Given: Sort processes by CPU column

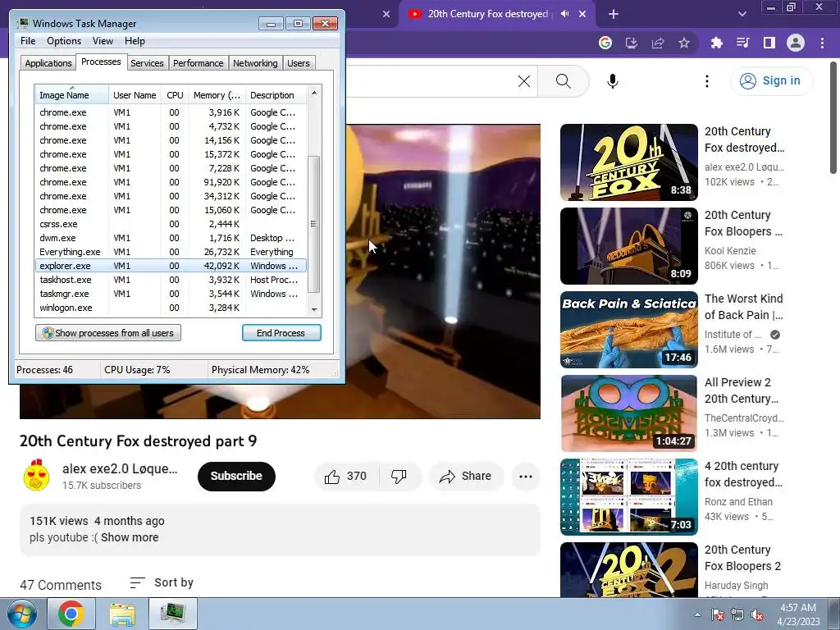Looking at the screenshot, I should pyautogui.click(x=175, y=95).
